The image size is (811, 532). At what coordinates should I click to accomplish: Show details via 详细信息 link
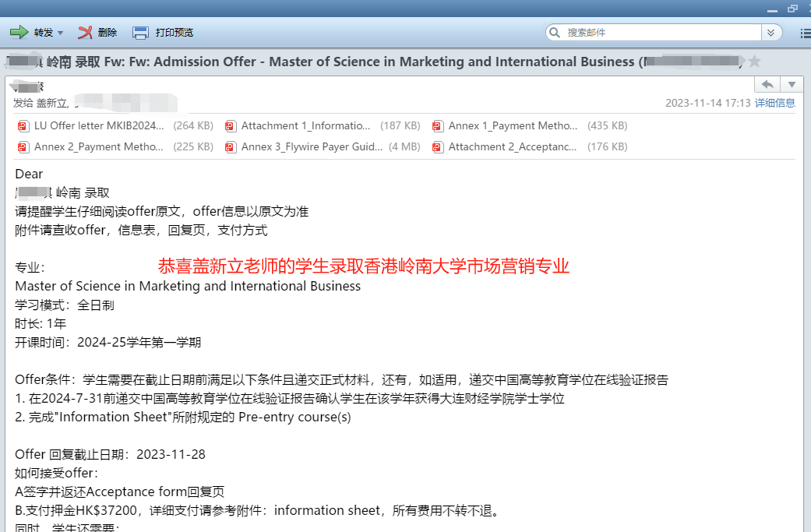[774, 103]
